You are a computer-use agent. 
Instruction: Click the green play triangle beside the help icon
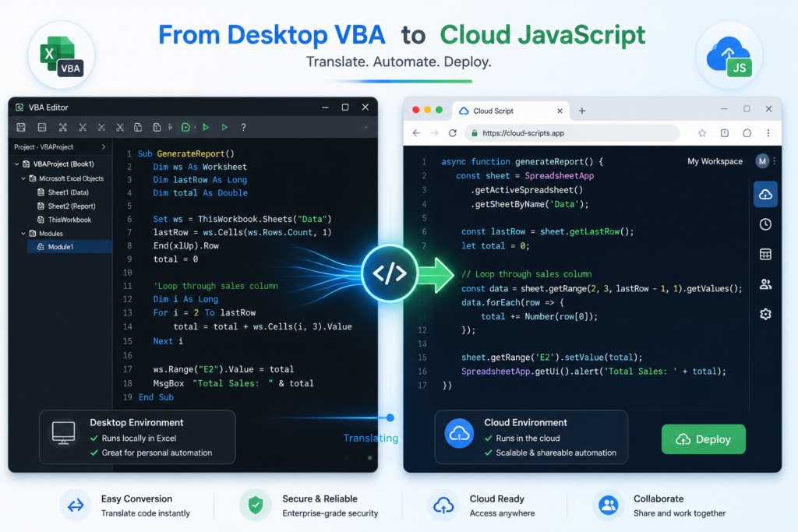click(224, 127)
